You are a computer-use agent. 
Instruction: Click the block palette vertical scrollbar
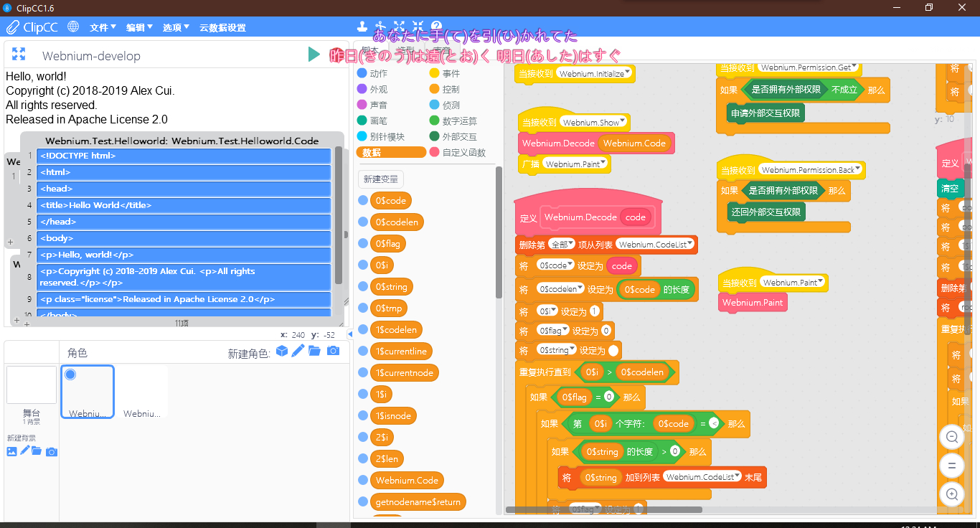point(499,233)
